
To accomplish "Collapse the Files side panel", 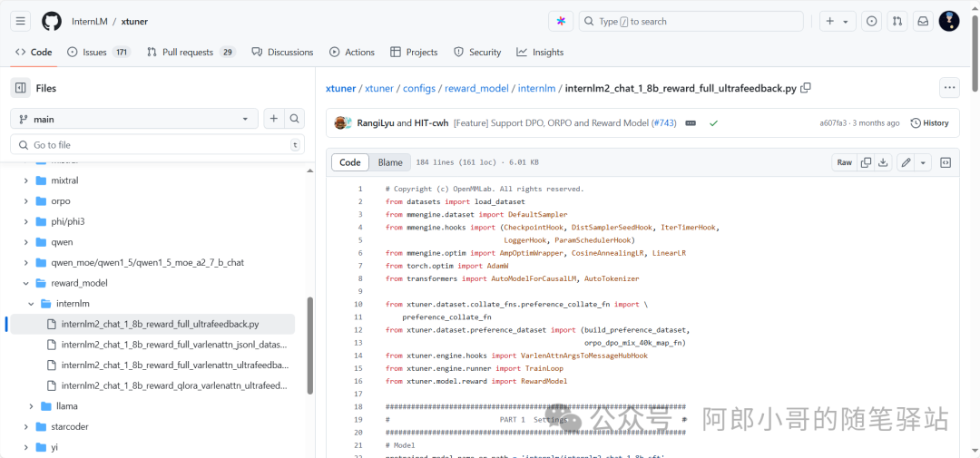I will point(20,88).
